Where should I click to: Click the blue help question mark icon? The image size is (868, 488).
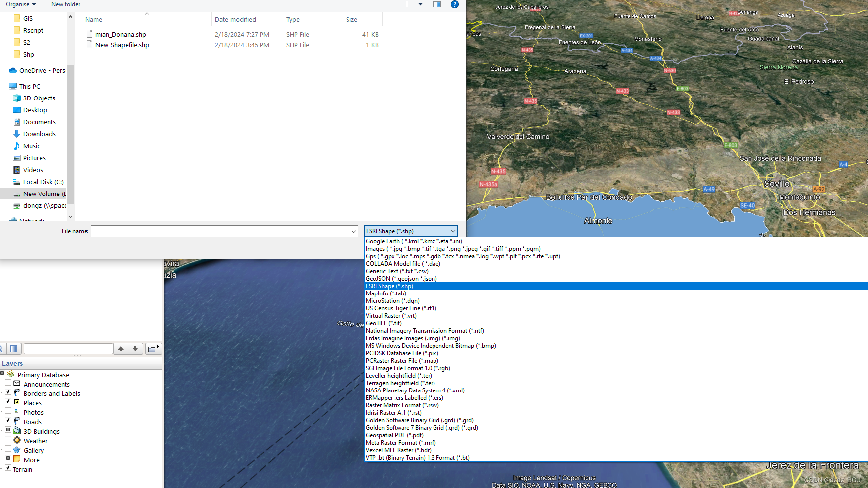454,4
